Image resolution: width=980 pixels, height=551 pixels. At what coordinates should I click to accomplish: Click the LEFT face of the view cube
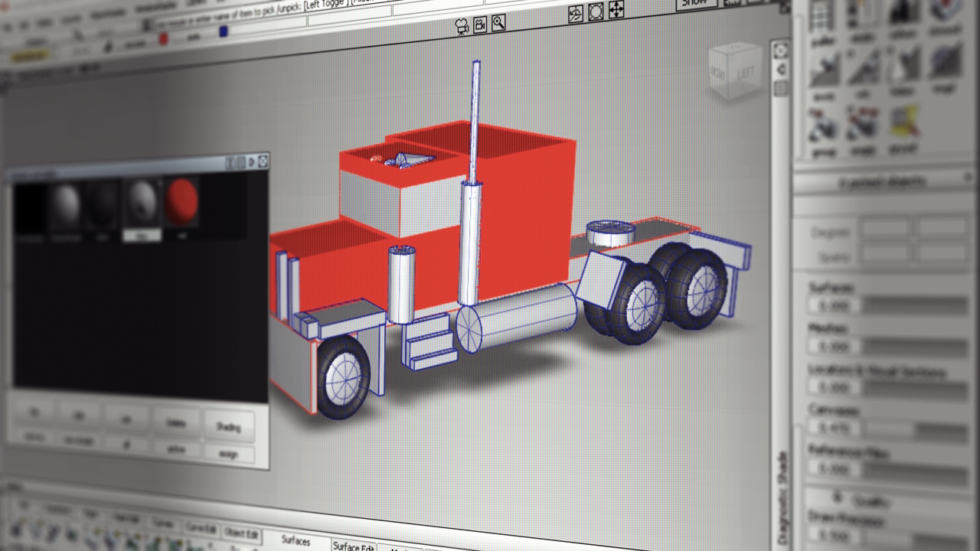click(743, 73)
